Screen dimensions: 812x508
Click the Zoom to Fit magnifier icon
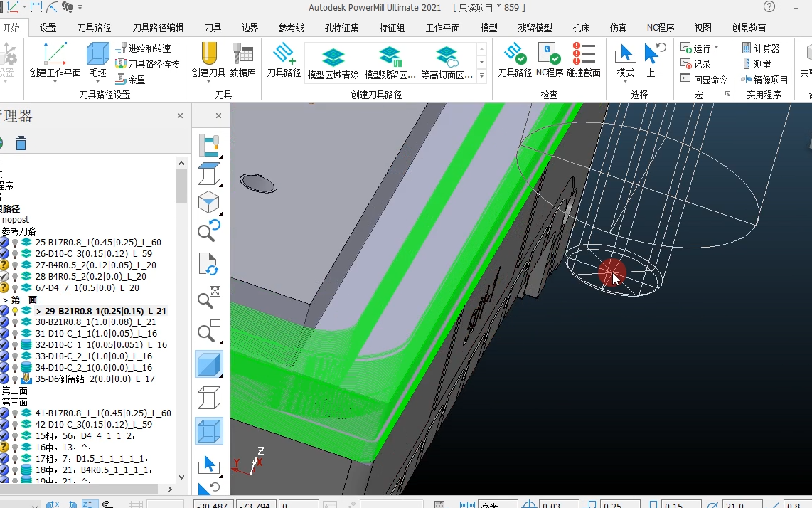pyautogui.click(x=209, y=297)
